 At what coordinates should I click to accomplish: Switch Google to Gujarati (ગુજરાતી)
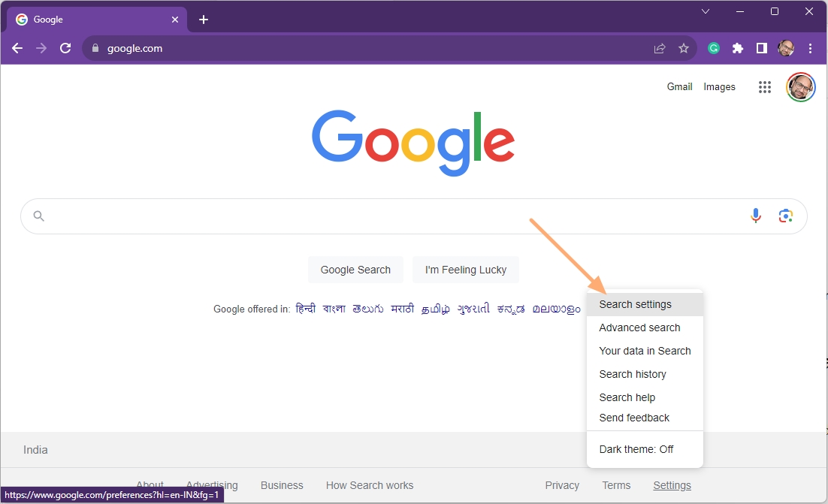pyautogui.click(x=473, y=308)
